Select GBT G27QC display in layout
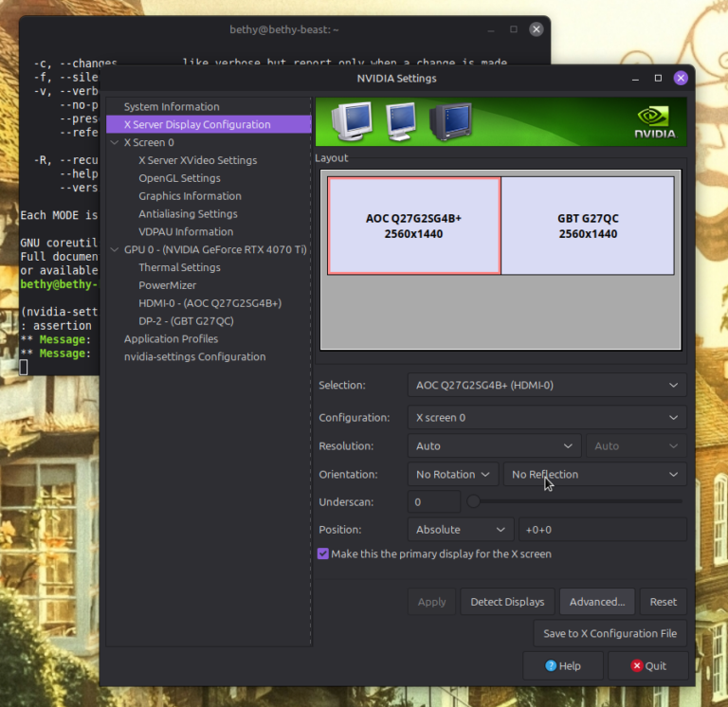 pyautogui.click(x=588, y=226)
